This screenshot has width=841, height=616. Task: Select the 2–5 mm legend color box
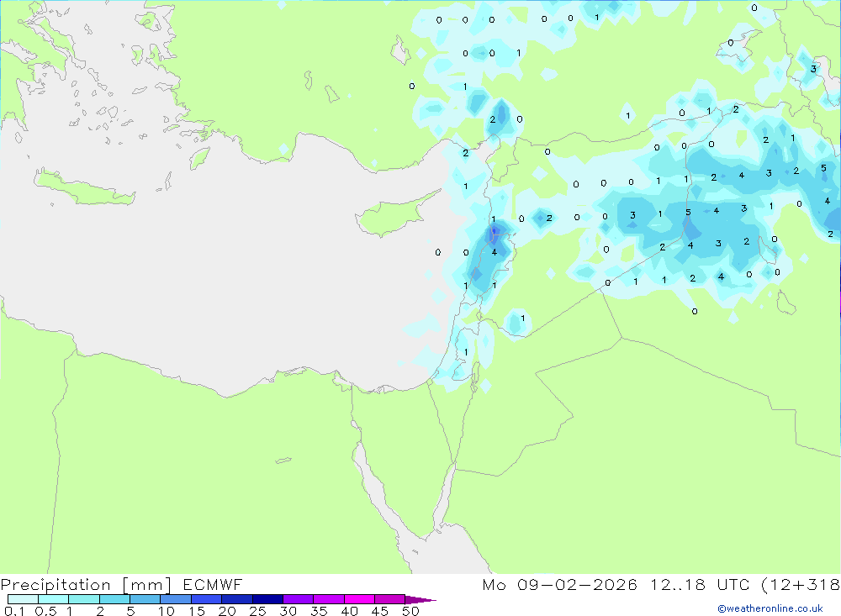pos(114,599)
